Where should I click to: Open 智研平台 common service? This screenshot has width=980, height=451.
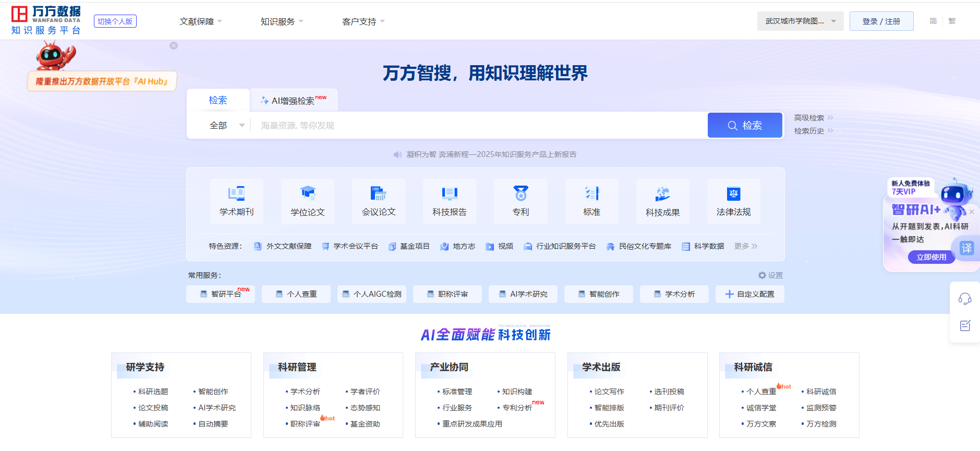pos(221,294)
